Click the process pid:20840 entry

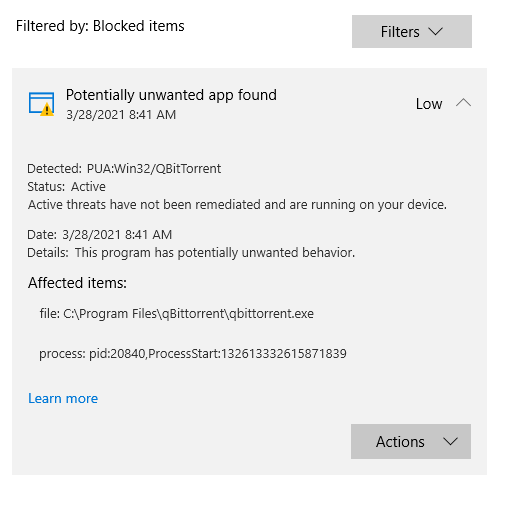coord(193,354)
